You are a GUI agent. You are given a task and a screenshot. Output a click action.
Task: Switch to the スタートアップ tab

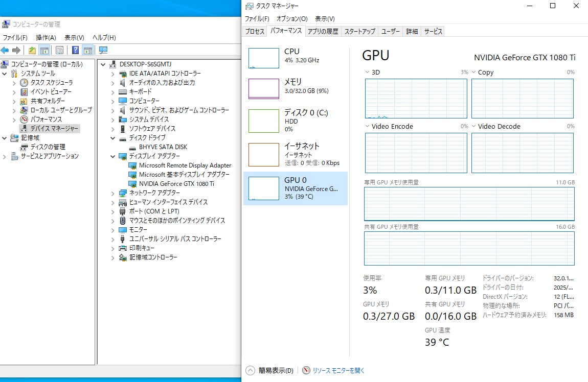[359, 32]
